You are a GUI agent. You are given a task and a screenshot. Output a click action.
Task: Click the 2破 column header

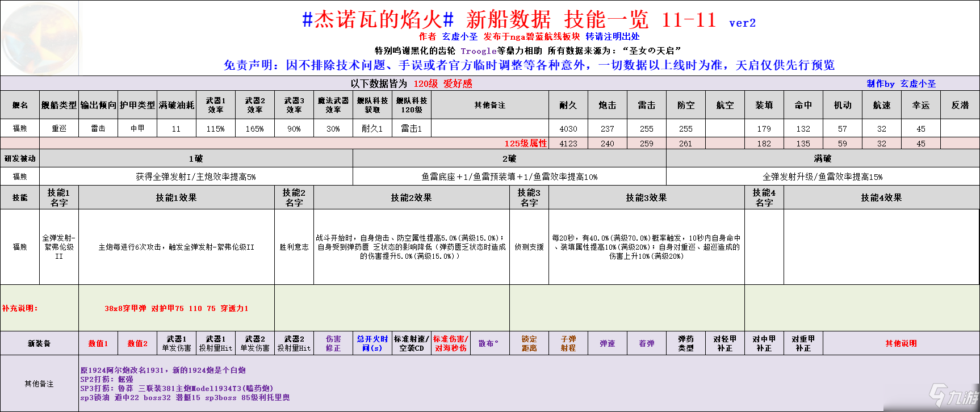[509, 158]
